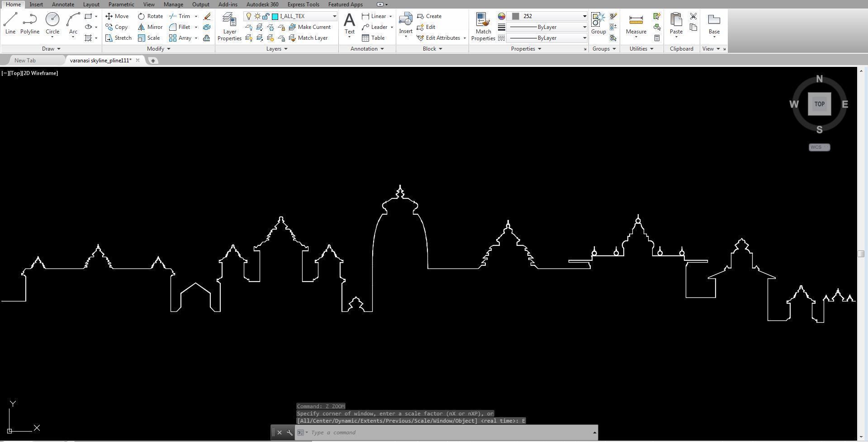
Task: Click the Cut scissors icon
Action: [693, 16]
